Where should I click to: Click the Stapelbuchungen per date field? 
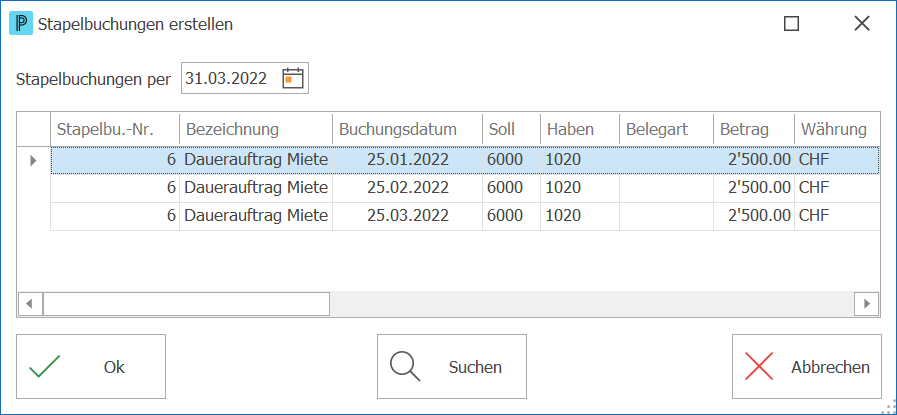(x=245, y=78)
